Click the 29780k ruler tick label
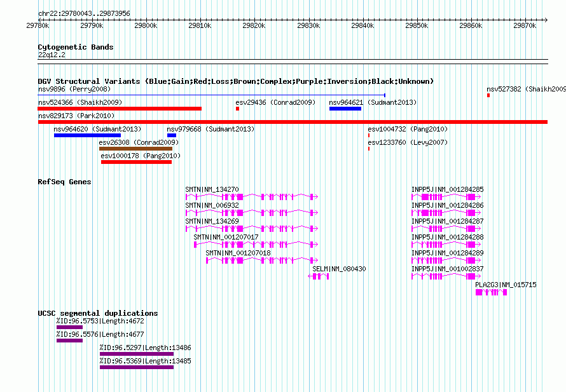This screenshot has width=566, height=392. (38, 25)
